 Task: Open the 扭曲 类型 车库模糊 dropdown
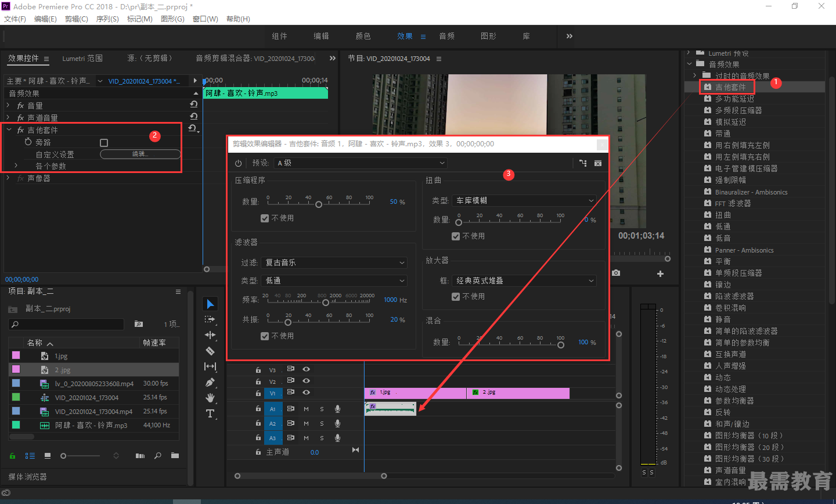coord(524,200)
